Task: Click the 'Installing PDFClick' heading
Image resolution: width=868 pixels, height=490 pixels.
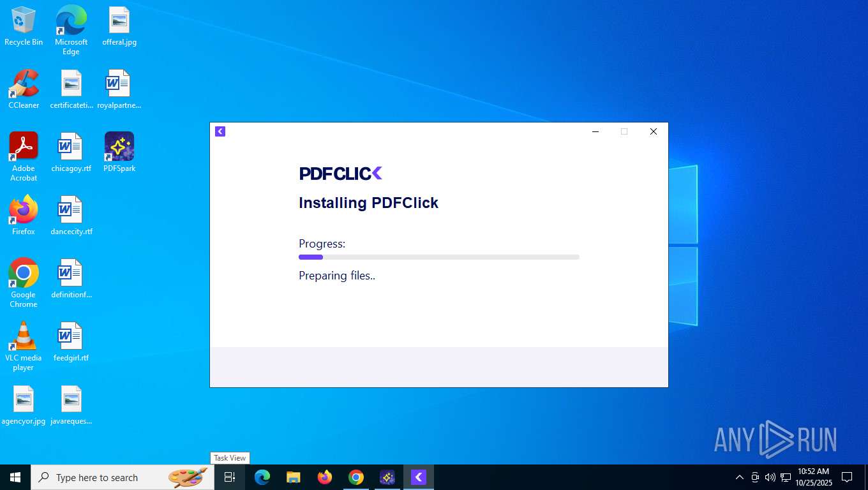Action: (368, 203)
